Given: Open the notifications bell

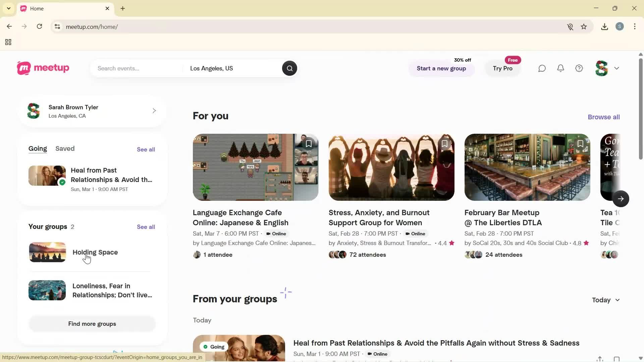Looking at the screenshot, I should click(x=560, y=68).
